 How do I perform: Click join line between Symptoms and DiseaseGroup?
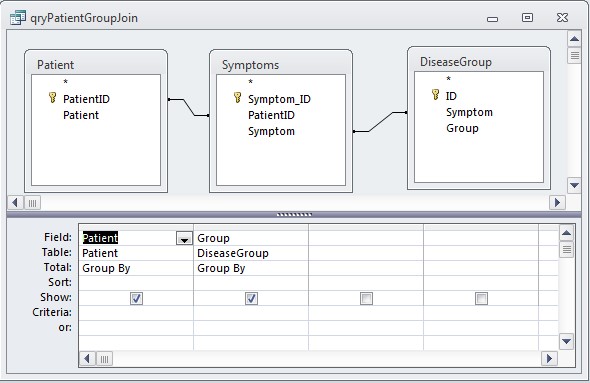[x=380, y=122]
